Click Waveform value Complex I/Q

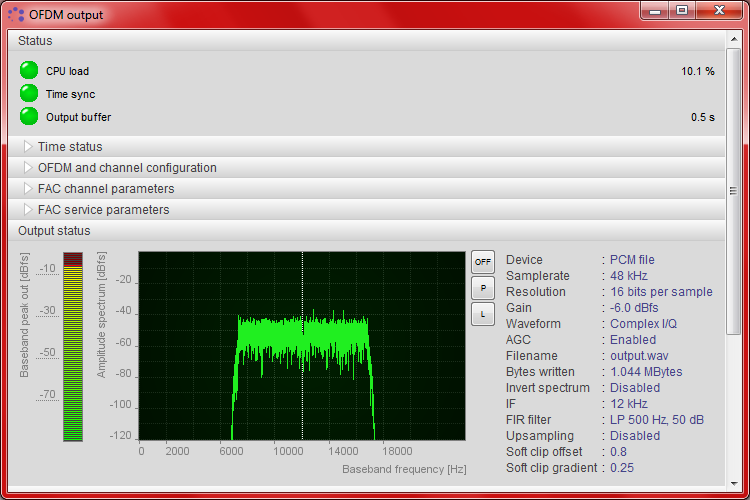pos(643,324)
